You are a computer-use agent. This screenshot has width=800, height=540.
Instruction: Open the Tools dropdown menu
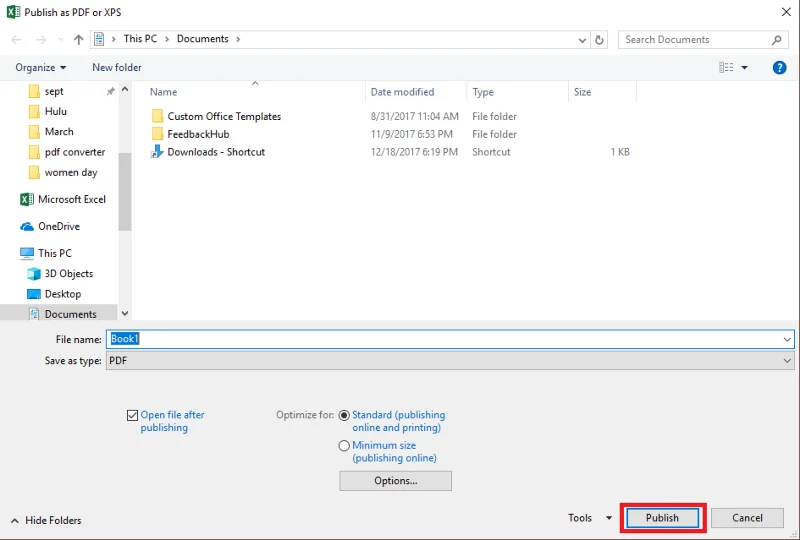tap(589, 518)
